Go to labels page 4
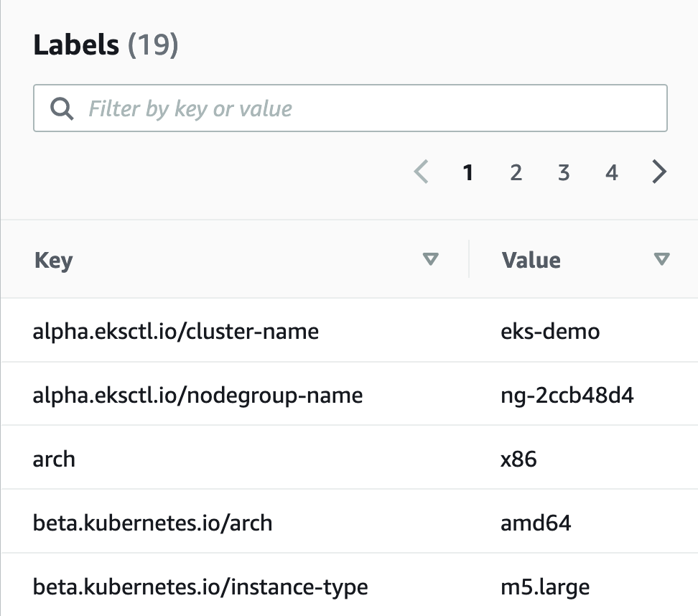Image resolution: width=698 pixels, height=616 pixels. 611,172
